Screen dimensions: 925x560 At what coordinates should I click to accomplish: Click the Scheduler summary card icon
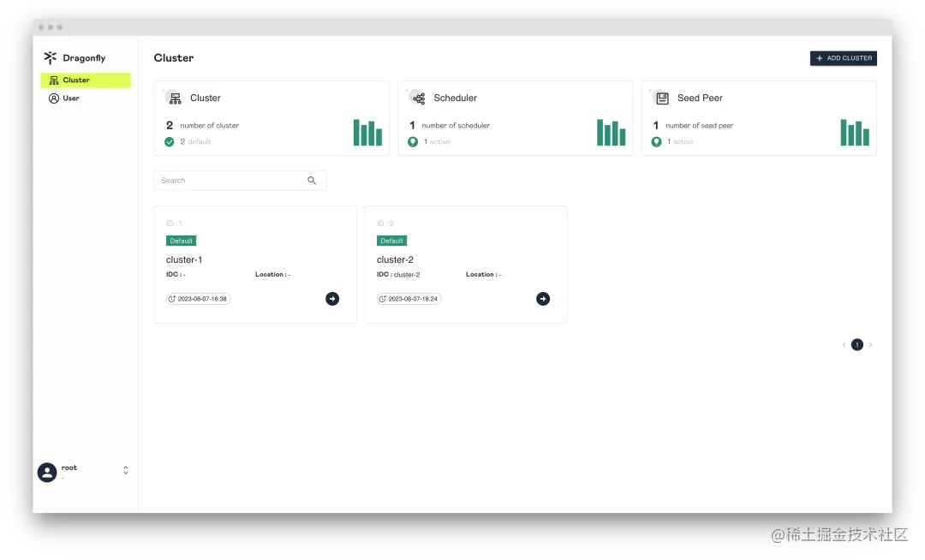click(418, 98)
